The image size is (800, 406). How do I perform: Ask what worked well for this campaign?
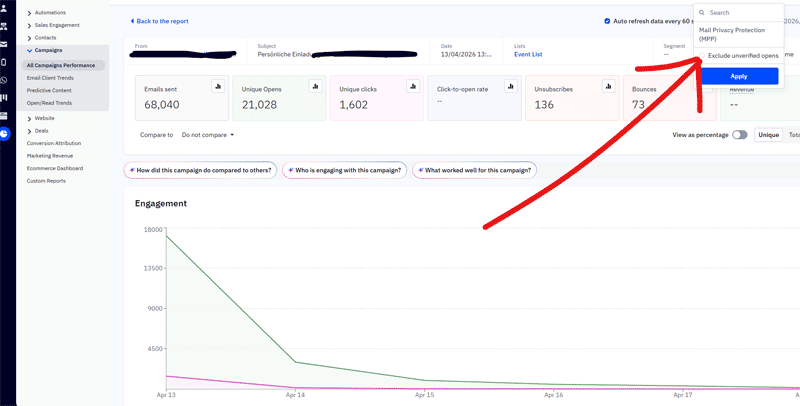pos(474,170)
